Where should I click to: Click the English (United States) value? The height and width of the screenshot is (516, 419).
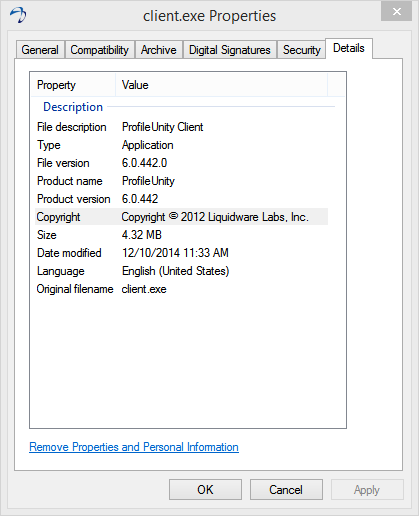coord(176,271)
